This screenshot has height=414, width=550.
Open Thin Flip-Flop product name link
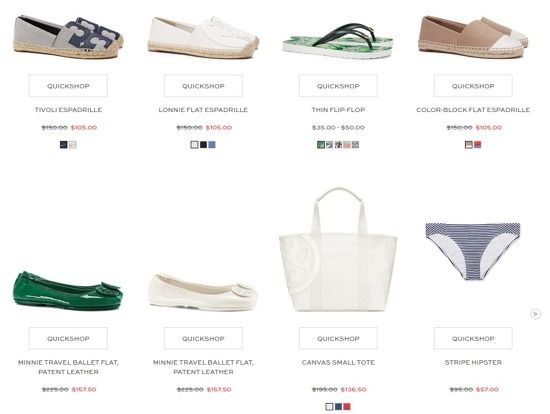[x=338, y=110]
